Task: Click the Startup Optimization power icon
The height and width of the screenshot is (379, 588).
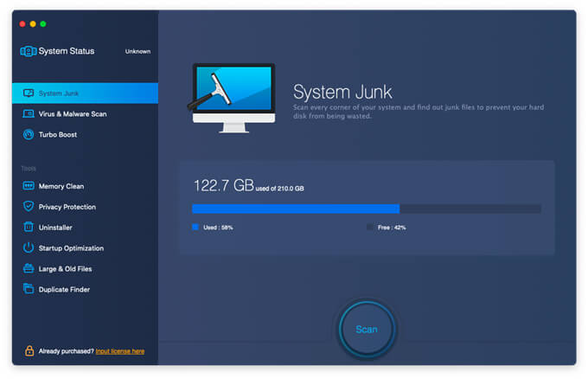Action: 29,247
